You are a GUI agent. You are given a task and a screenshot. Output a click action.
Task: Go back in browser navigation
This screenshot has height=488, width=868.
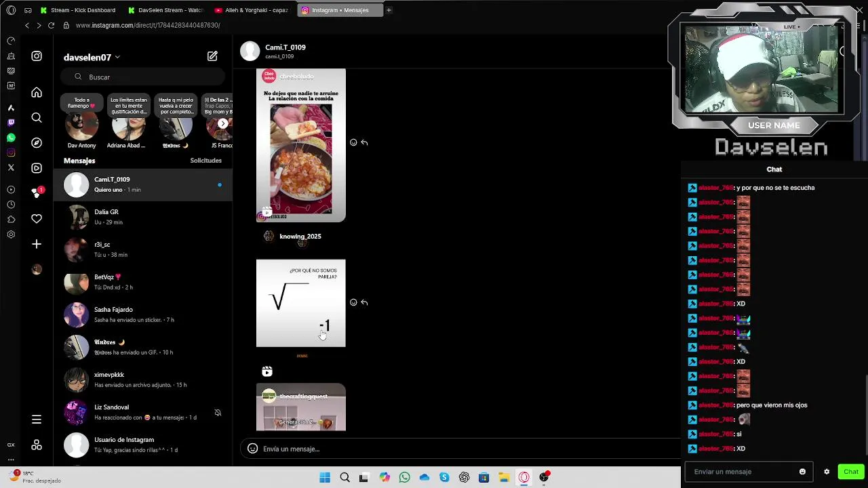(x=27, y=25)
